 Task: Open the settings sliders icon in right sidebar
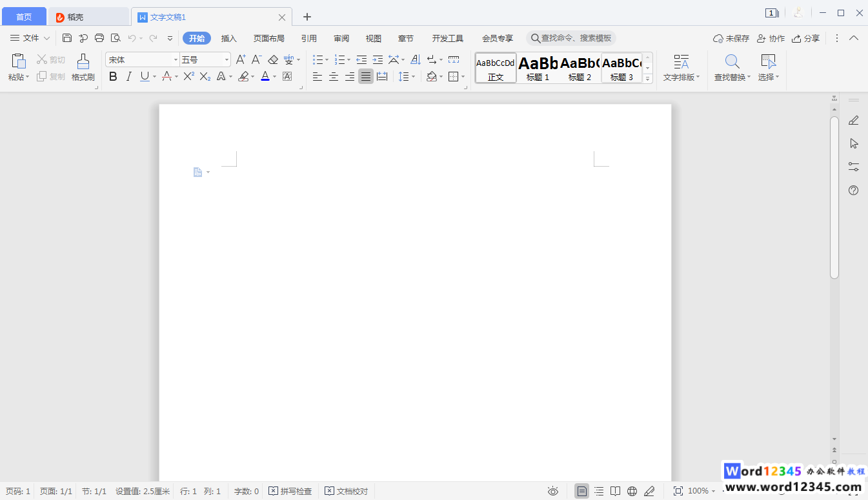point(853,167)
